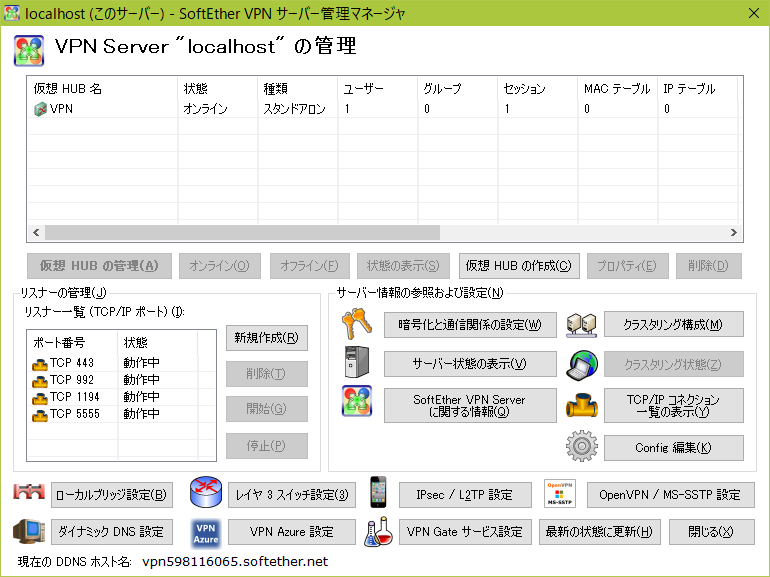Click the layer 3 switch router icon
The width and height of the screenshot is (770, 577).
tap(206, 492)
